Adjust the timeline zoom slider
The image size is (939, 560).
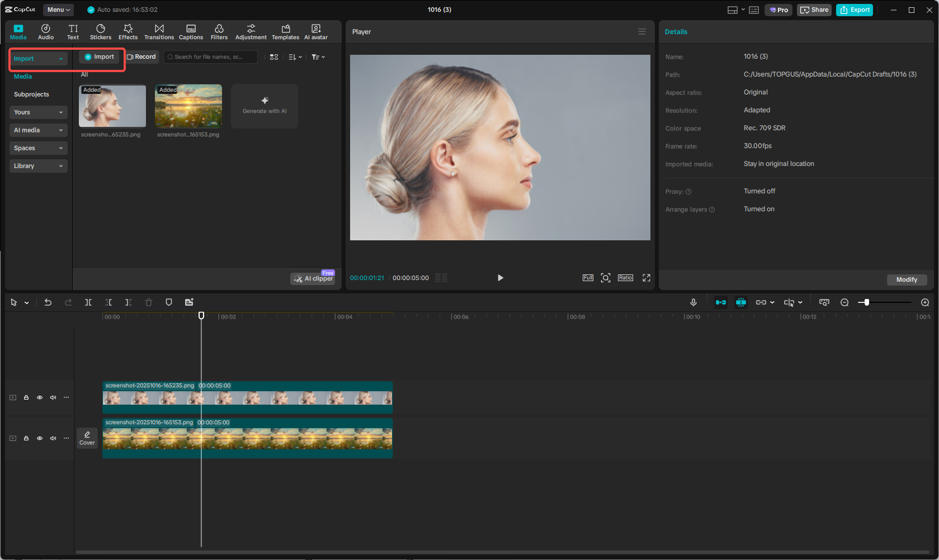pos(866,302)
